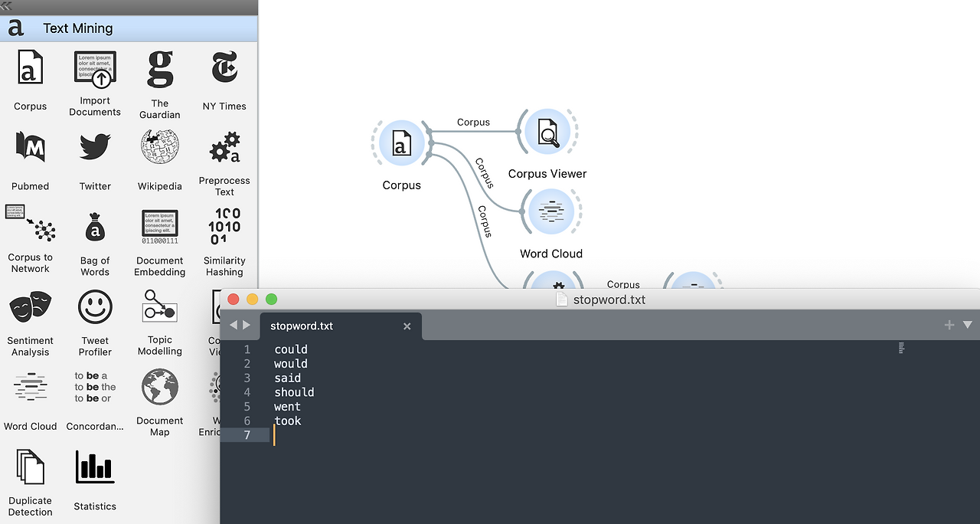Open the Corpus Viewer node on canvas
The image size is (980, 524).
click(x=547, y=132)
